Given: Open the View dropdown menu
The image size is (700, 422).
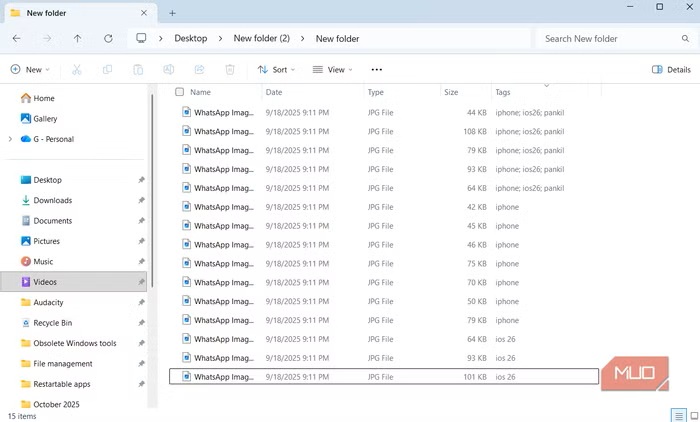Looking at the screenshot, I should 333,70.
